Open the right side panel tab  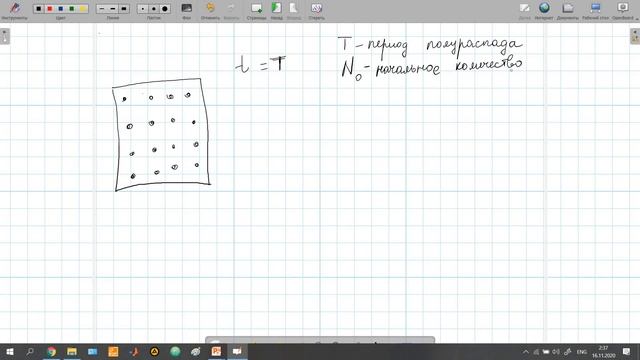click(x=635, y=36)
